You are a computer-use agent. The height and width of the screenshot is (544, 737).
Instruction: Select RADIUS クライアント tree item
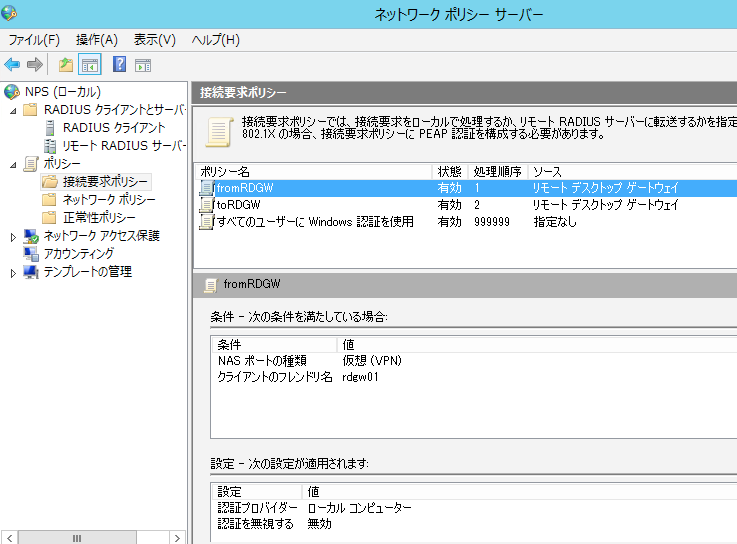tap(114, 128)
